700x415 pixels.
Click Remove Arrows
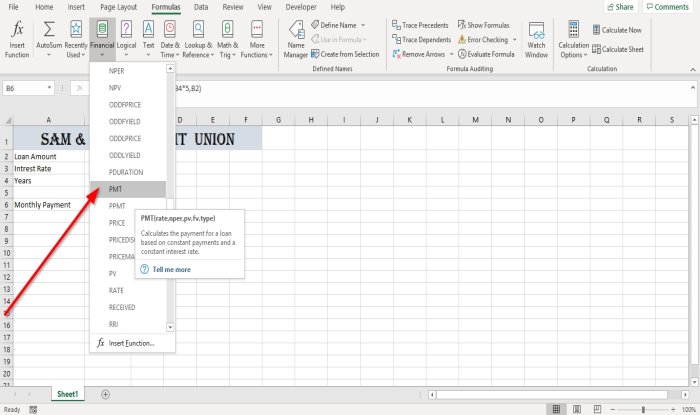(419, 54)
